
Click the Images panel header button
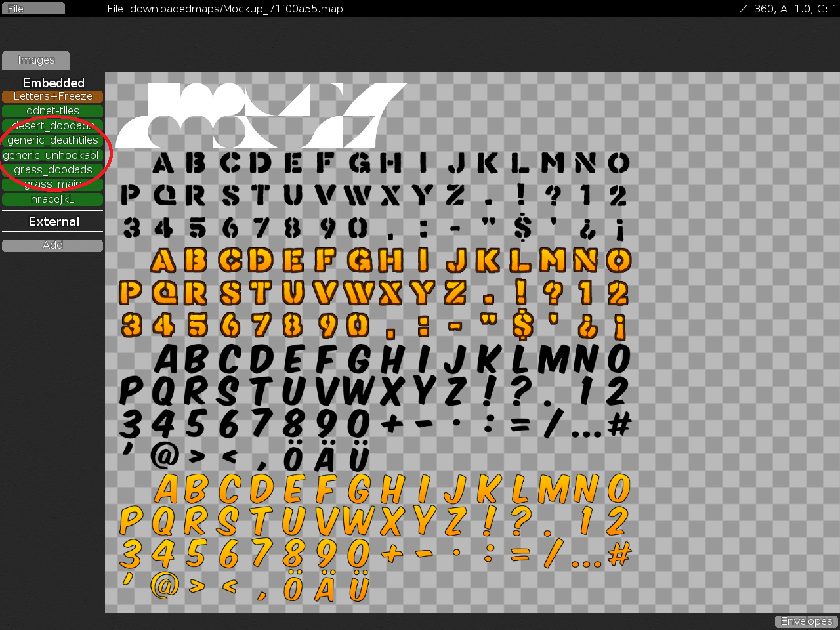(x=35, y=60)
